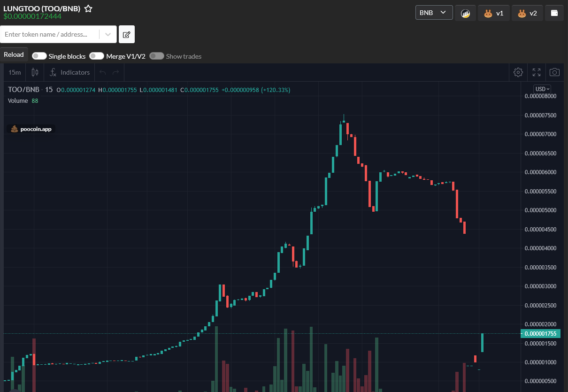This screenshot has height=392, width=568.
Task: Open the PancakeSwap v1 chart
Action: pyautogui.click(x=493, y=13)
